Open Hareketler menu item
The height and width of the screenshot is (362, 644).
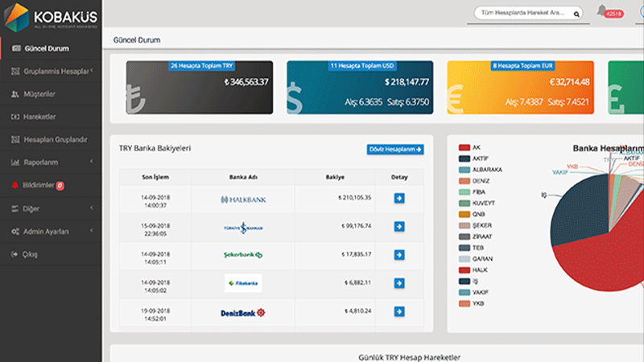[51, 117]
